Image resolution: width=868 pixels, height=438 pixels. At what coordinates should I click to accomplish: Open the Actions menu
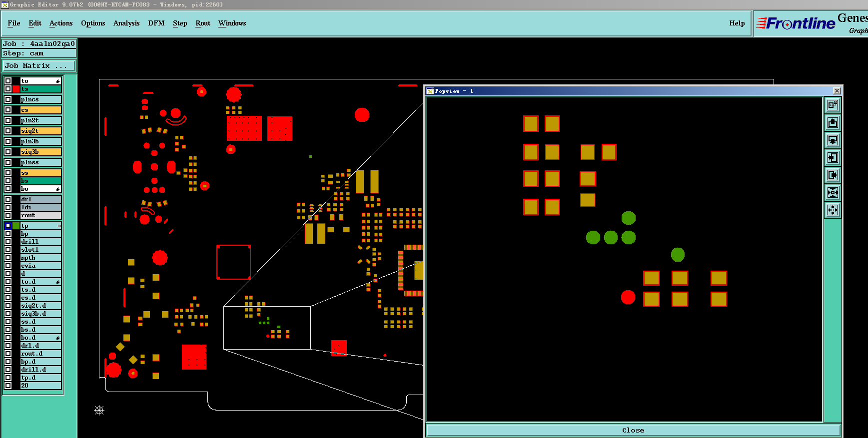click(61, 23)
